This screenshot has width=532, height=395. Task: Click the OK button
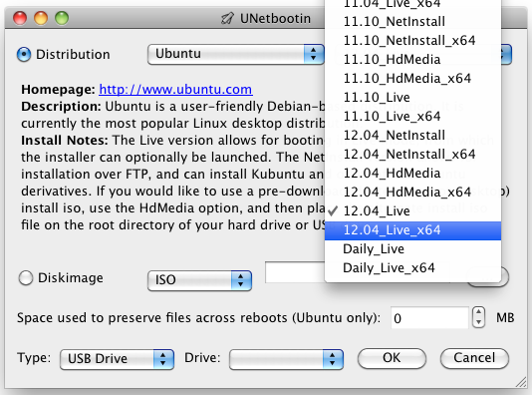click(x=392, y=358)
